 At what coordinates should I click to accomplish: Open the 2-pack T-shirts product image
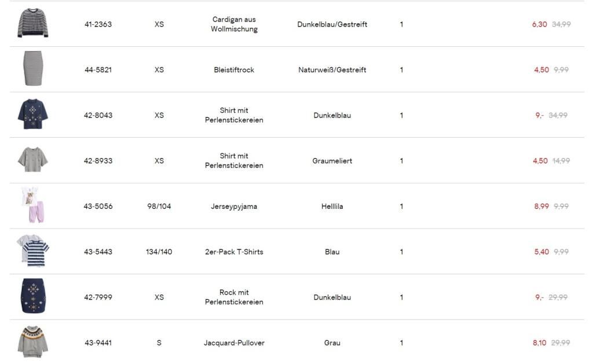pos(33,251)
